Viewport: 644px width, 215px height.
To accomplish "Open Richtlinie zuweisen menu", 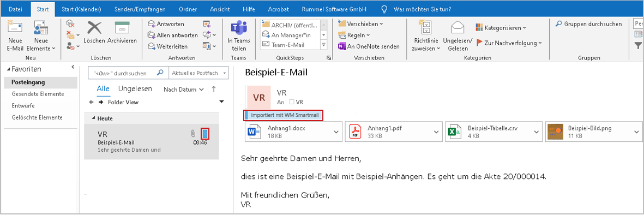I will [x=426, y=36].
